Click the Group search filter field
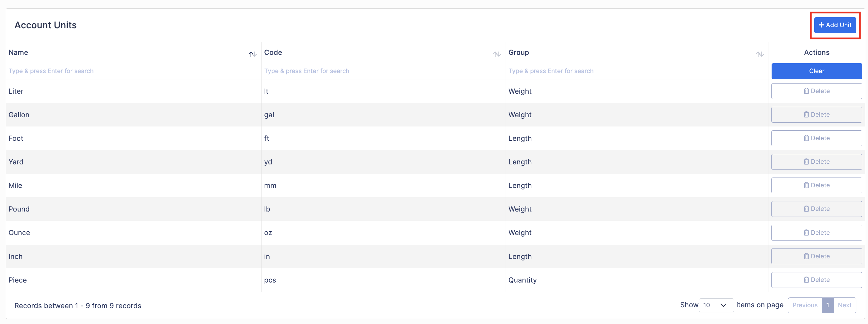This screenshot has height=324, width=868. coord(637,71)
